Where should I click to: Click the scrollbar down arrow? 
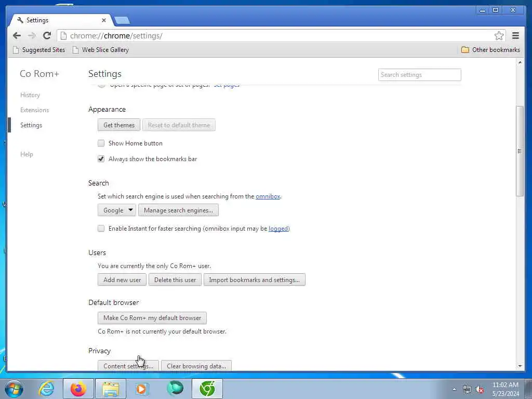tap(520, 366)
